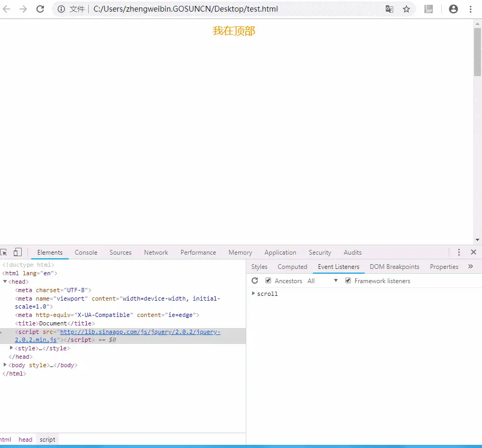Toggle the Ancestors checkbox

(x=268, y=280)
